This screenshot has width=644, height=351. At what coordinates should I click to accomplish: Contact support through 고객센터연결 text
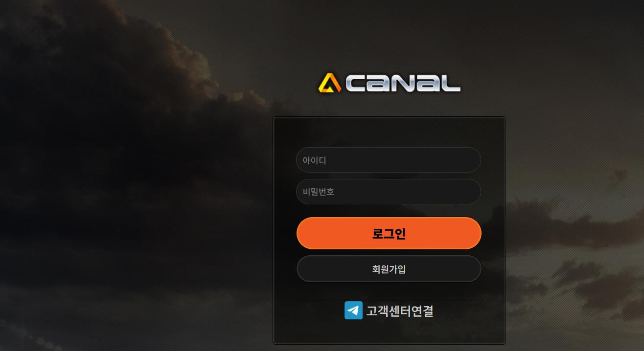(400, 311)
